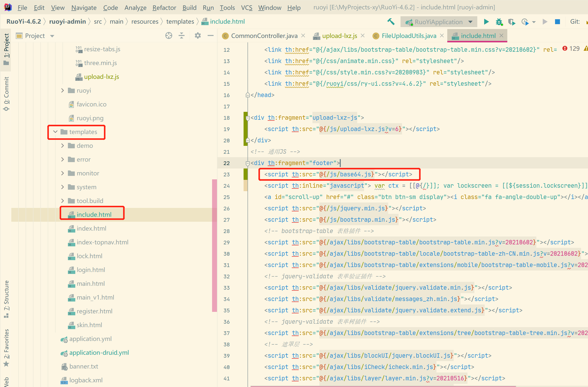Screen dimensions: 588x387
Task: Select upload-lxz.js in the project tree
Action: [x=101, y=77]
